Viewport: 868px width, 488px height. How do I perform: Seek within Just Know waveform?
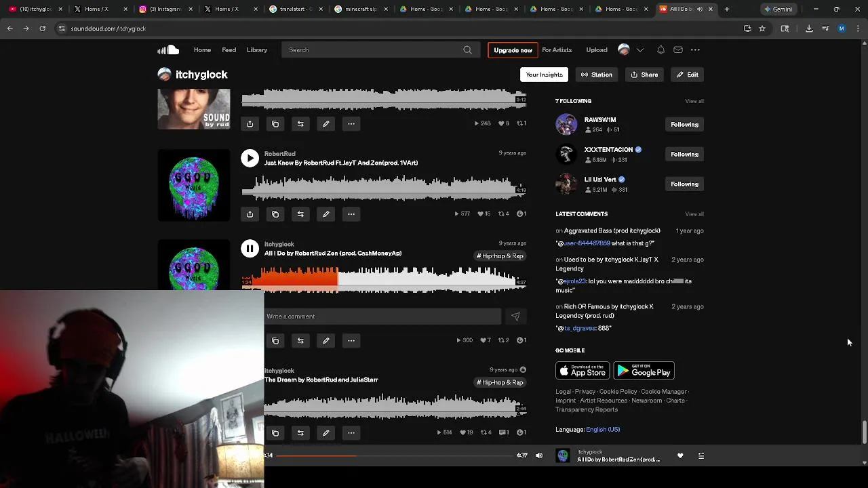(384, 188)
